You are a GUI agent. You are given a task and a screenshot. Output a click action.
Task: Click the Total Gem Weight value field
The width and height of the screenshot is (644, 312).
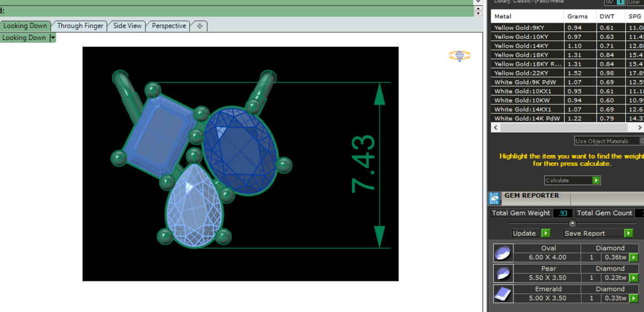(x=562, y=213)
